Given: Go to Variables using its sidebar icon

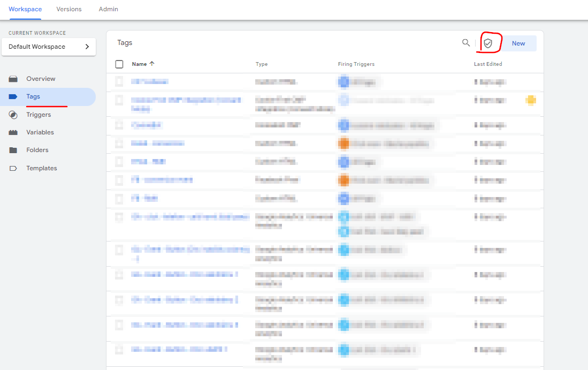Looking at the screenshot, I should point(13,132).
